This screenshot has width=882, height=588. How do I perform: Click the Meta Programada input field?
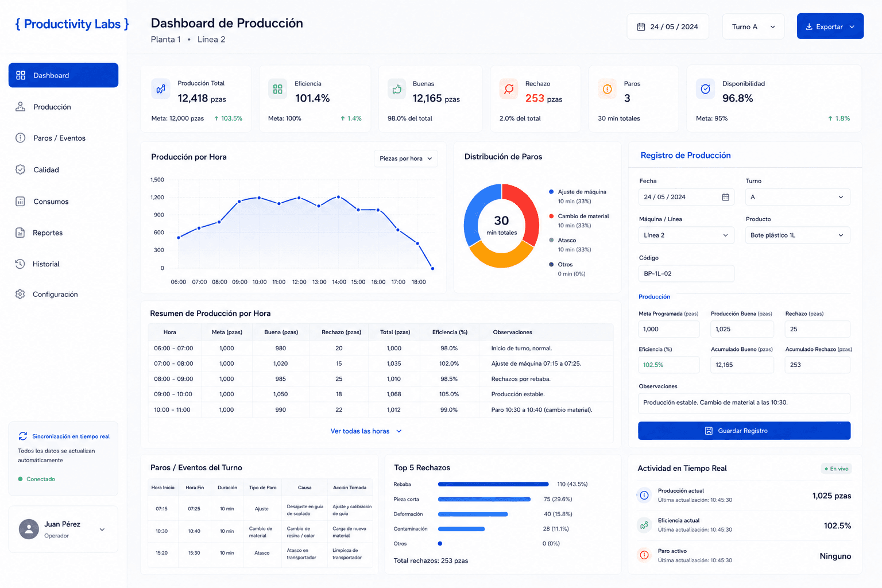pos(669,329)
